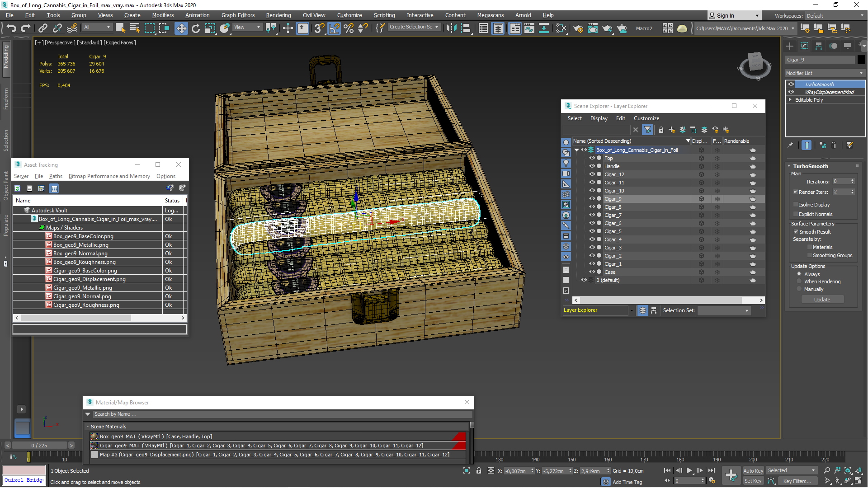The width and height of the screenshot is (868, 488).
Task: Toggle the TurboSmooth modifier eye icon
Action: [791, 84]
